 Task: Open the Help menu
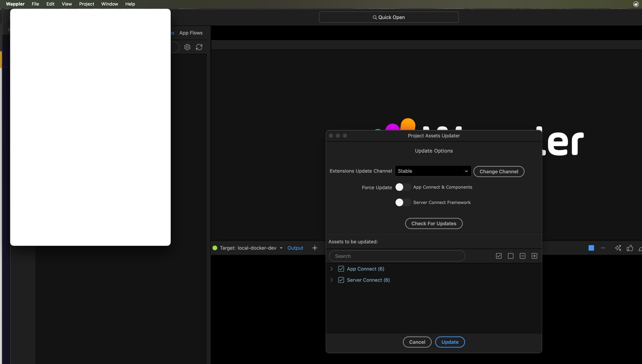point(130,4)
